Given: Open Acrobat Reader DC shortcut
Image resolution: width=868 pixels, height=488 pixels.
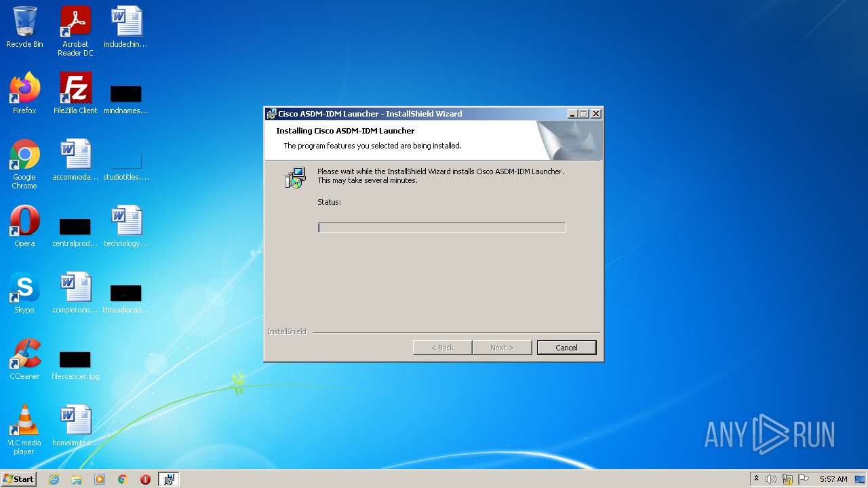Looking at the screenshot, I should click(x=75, y=32).
